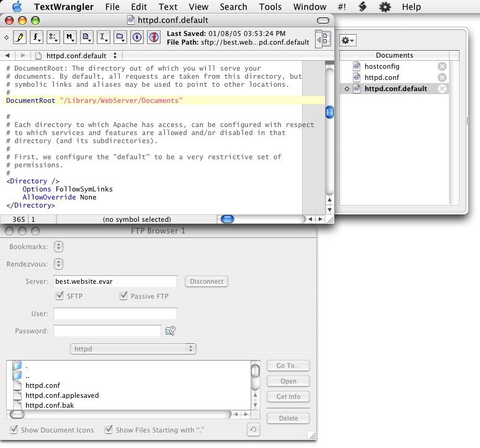Image resolution: width=480 pixels, height=448 pixels.
Task: Open the function popup (f) toolbar icon
Action: click(37, 38)
